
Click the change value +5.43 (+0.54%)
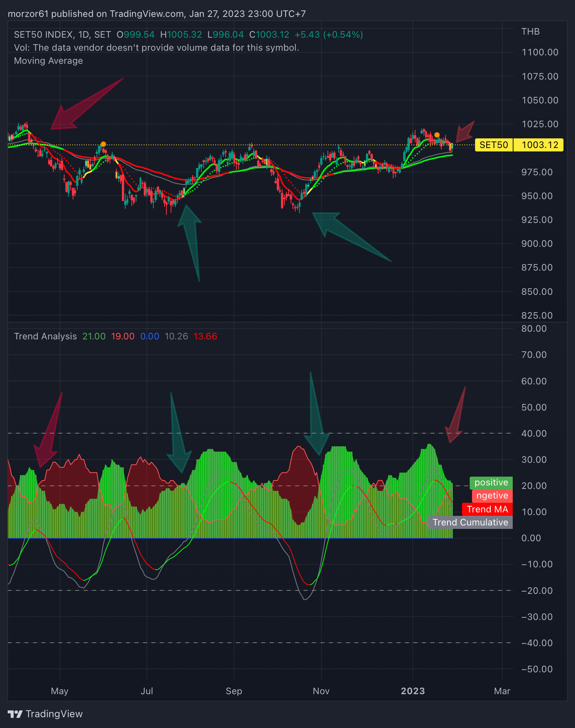point(329,35)
